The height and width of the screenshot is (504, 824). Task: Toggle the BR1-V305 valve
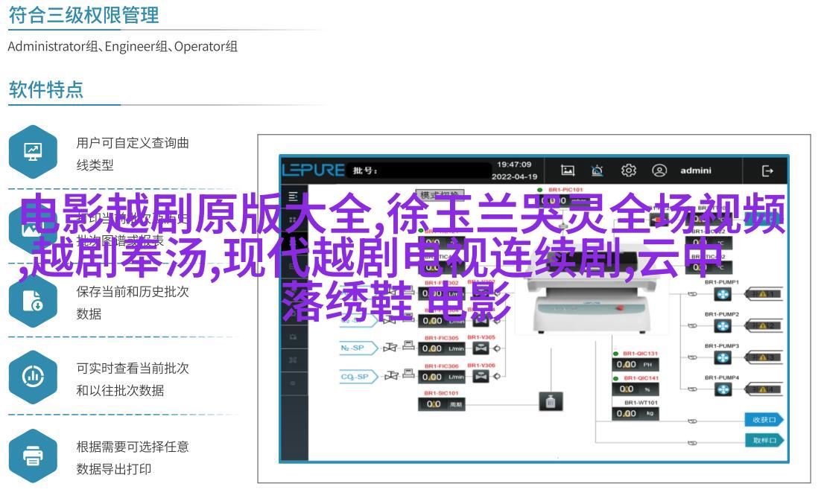click(481, 348)
